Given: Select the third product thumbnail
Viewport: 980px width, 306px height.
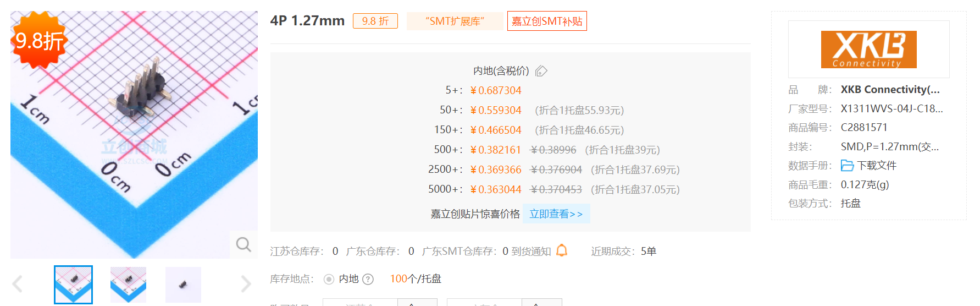Looking at the screenshot, I should click(183, 285).
